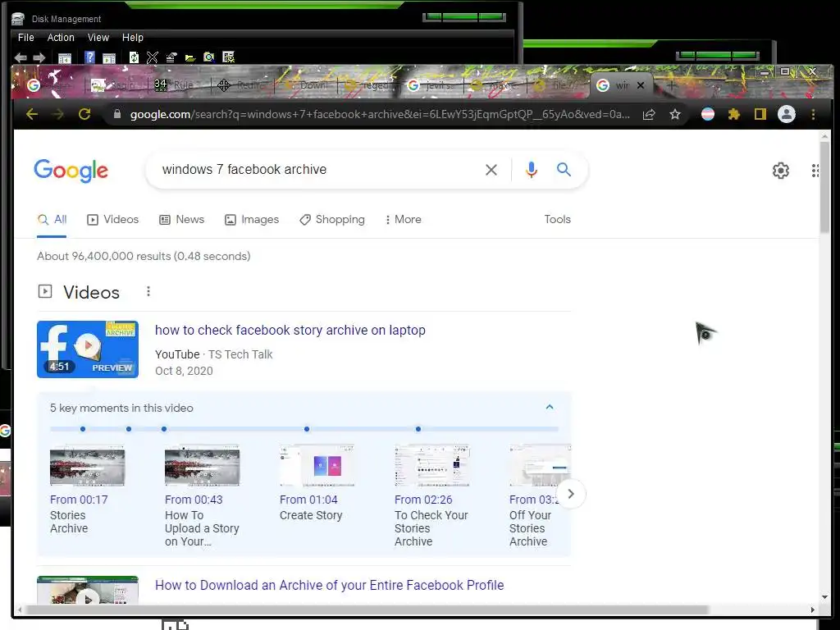Click the Disk Management Back arrow
The width and height of the screenshot is (840, 630).
[x=21, y=57]
